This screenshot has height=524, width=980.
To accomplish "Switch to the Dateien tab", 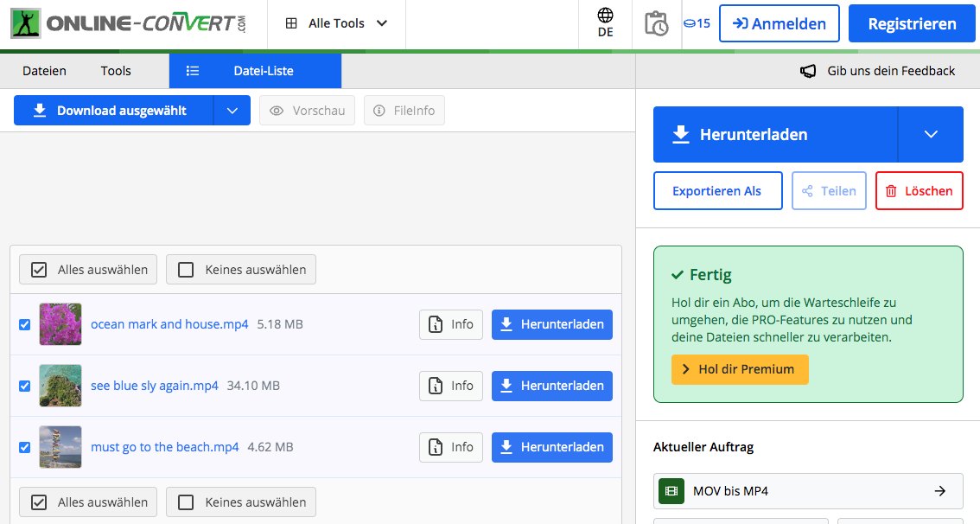I will pyautogui.click(x=44, y=71).
